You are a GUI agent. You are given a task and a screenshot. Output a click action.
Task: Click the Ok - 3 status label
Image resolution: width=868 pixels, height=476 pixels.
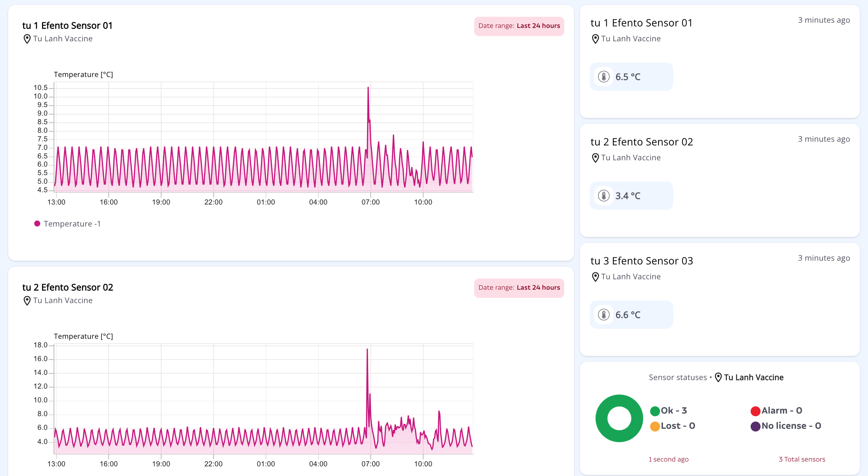coord(674,411)
